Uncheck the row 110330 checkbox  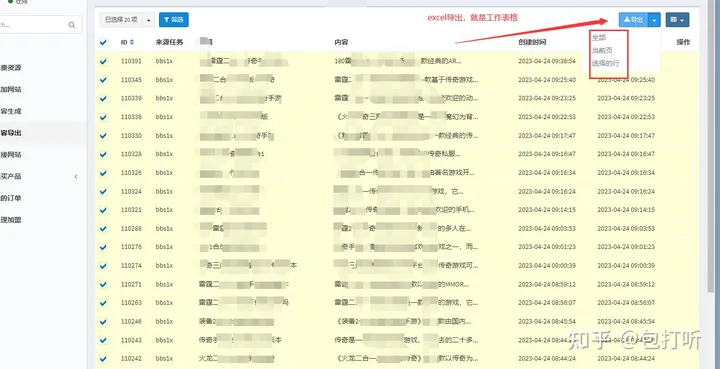point(103,135)
